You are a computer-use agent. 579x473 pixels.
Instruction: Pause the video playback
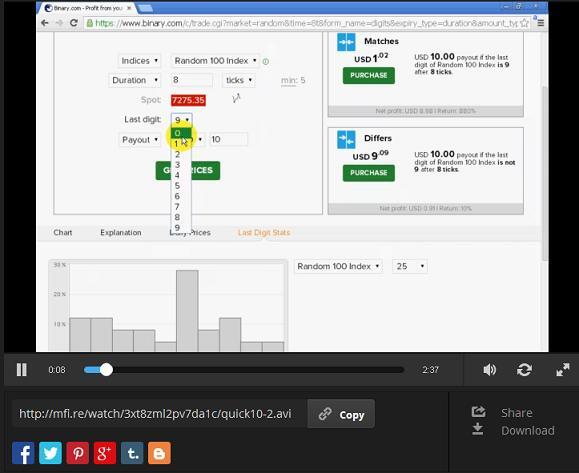pos(22,370)
